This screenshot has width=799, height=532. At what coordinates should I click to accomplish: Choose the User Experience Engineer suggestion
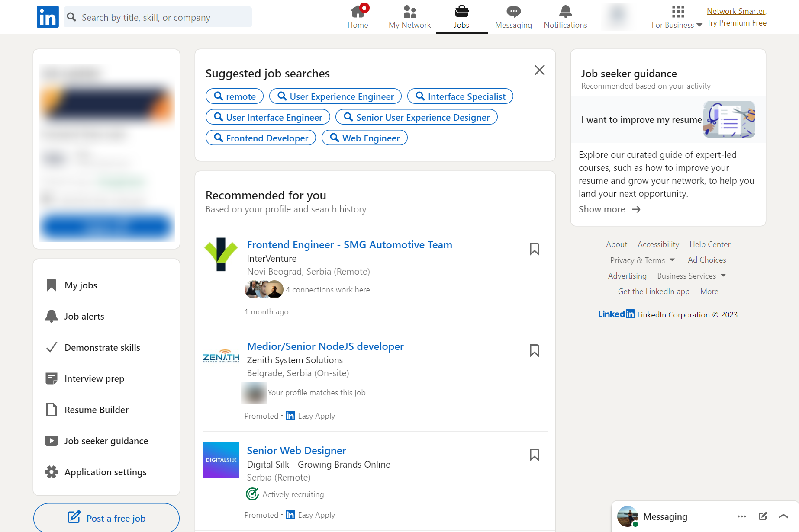click(335, 96)
